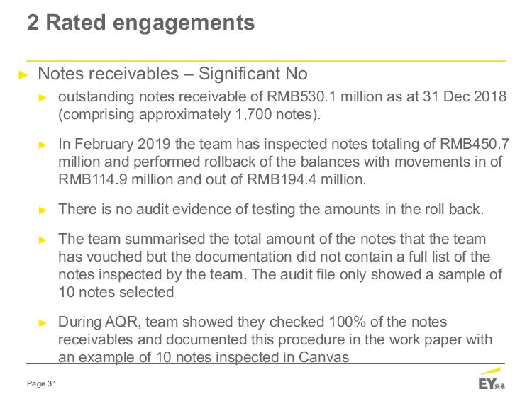Click the EY logo in the corner
Viewport: 532px width, 399px height.
(x=492, y=378)
